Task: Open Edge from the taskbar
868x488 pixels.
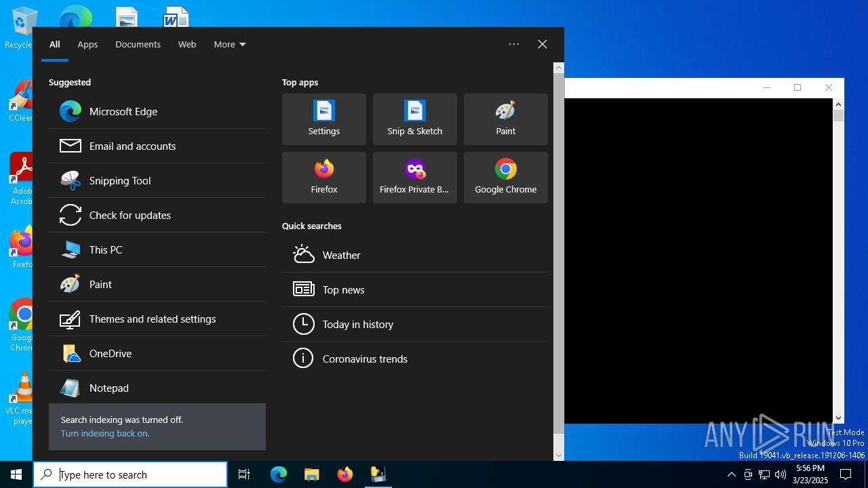Action: 279,474
